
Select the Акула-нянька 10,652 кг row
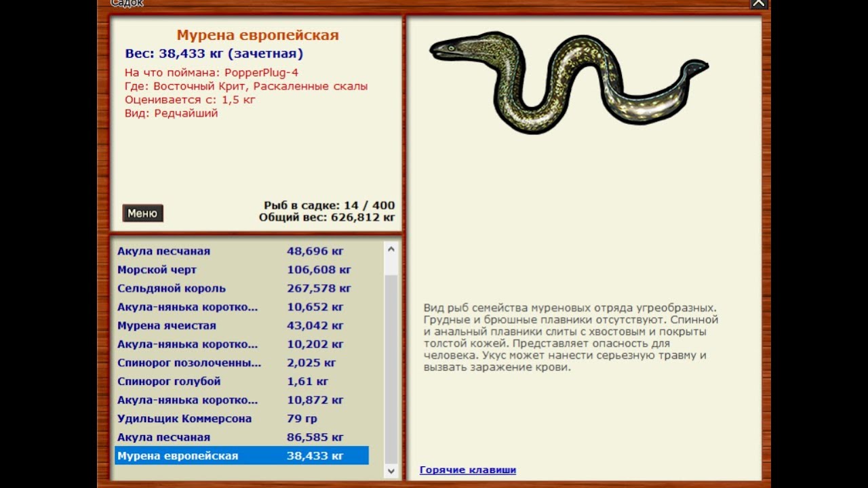(241, 307)
